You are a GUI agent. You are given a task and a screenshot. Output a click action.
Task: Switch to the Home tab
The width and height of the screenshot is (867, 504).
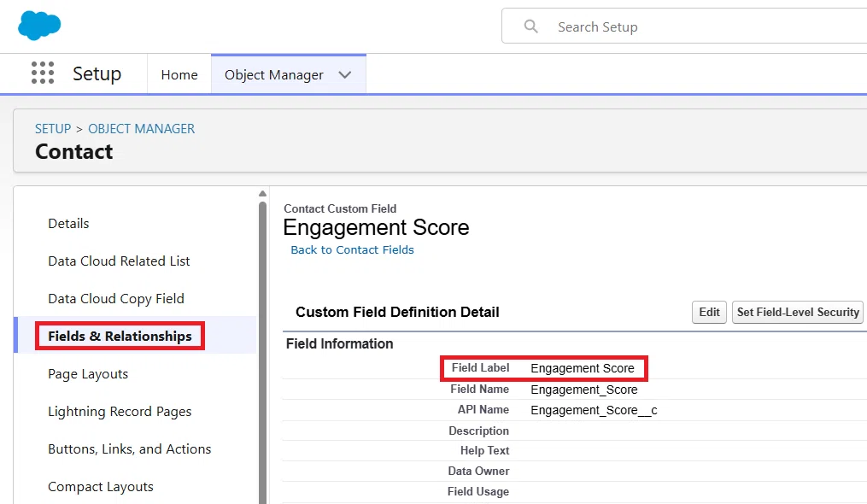[179, 74]
